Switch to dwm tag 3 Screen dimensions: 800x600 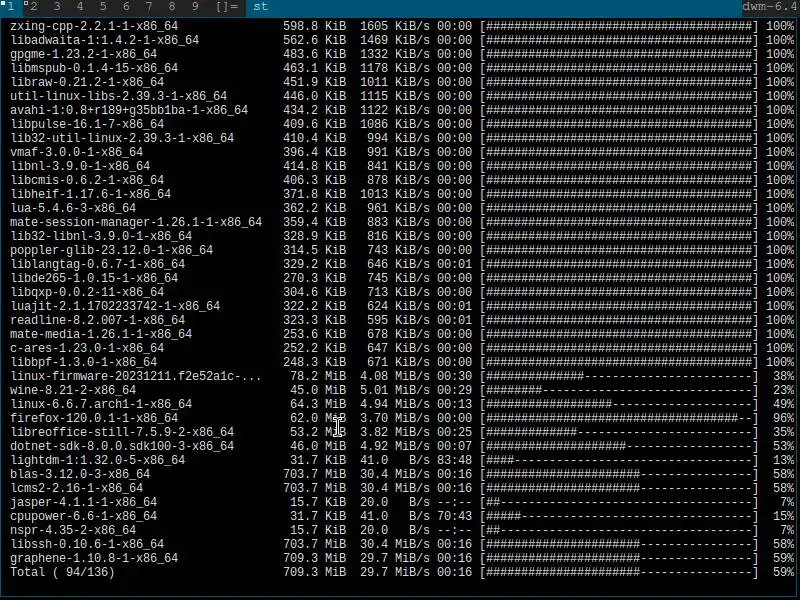pos(57,7)
